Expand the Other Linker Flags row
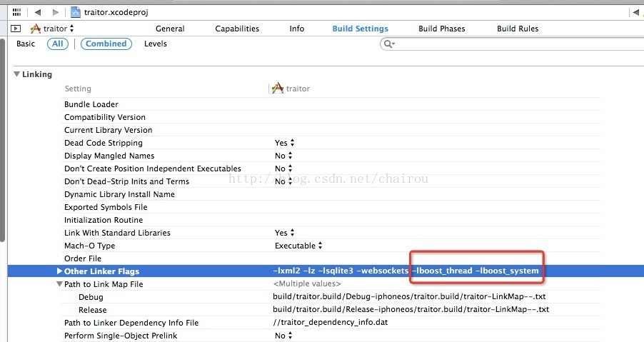The height and width of the screenshot is (342, 644). tap(59, 271)
